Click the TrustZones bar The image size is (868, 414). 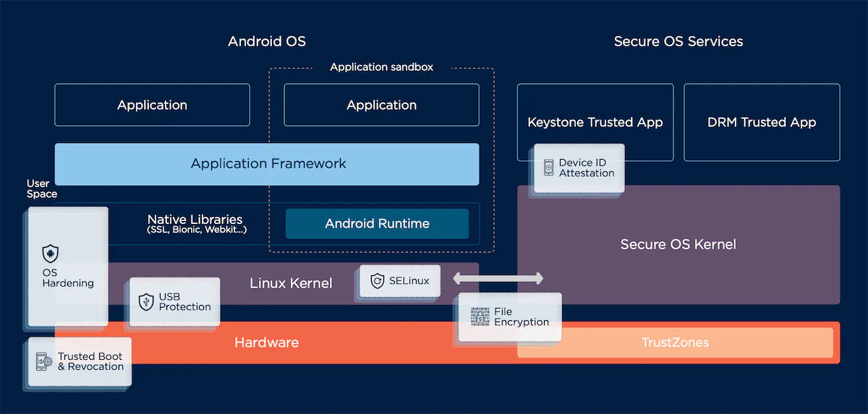[676, 342]
